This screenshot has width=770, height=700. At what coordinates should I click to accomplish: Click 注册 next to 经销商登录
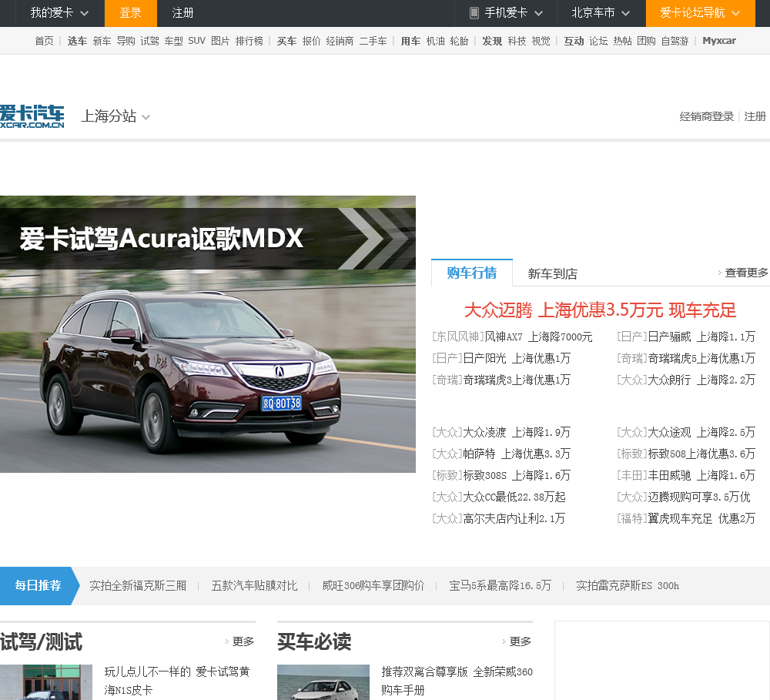point(755,116)
